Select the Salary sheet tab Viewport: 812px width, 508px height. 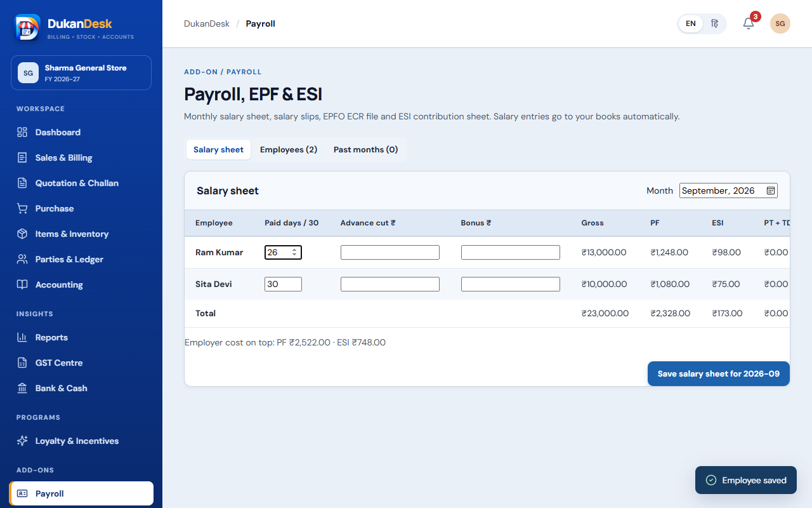[x=218, y=150]
